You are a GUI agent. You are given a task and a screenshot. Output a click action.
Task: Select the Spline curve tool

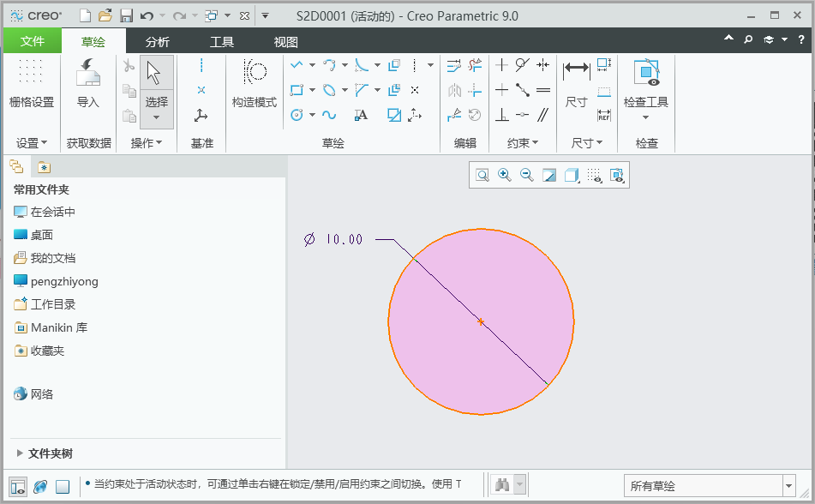coord(329,115)
